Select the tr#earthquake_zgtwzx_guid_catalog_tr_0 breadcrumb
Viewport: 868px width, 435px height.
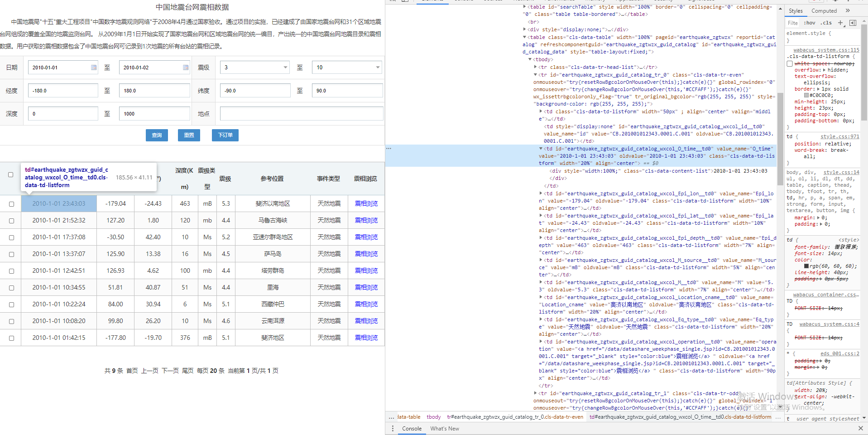(x=515, y=417)
